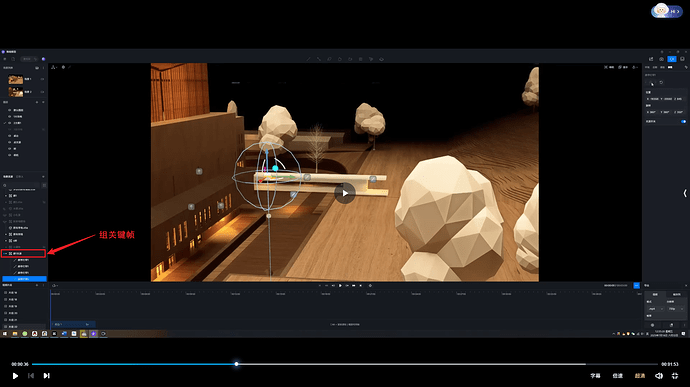Open the 字幕 subtitles option in the player bar
This screenshot has height=387, width=690.
click(x=595, y=376)
